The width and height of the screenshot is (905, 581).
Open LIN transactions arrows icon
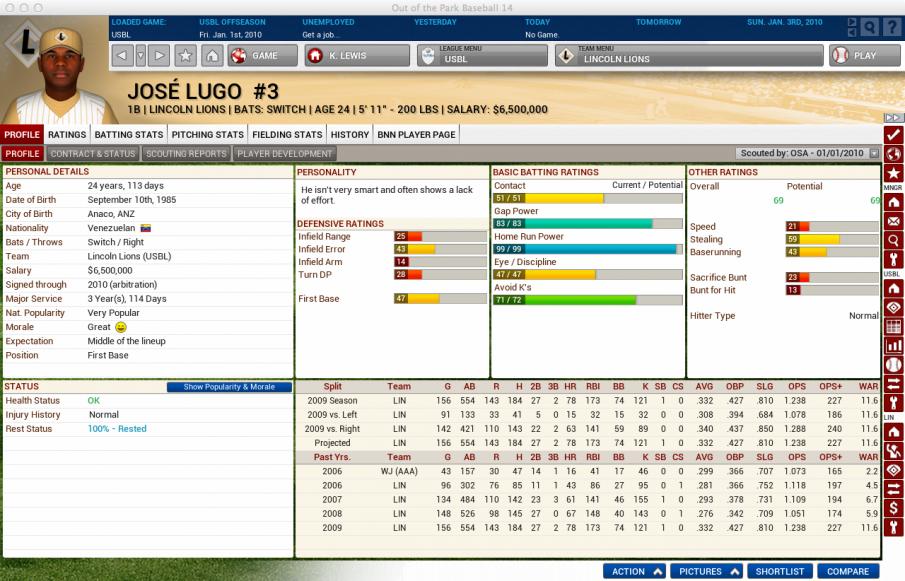click(x=893, y=489)
